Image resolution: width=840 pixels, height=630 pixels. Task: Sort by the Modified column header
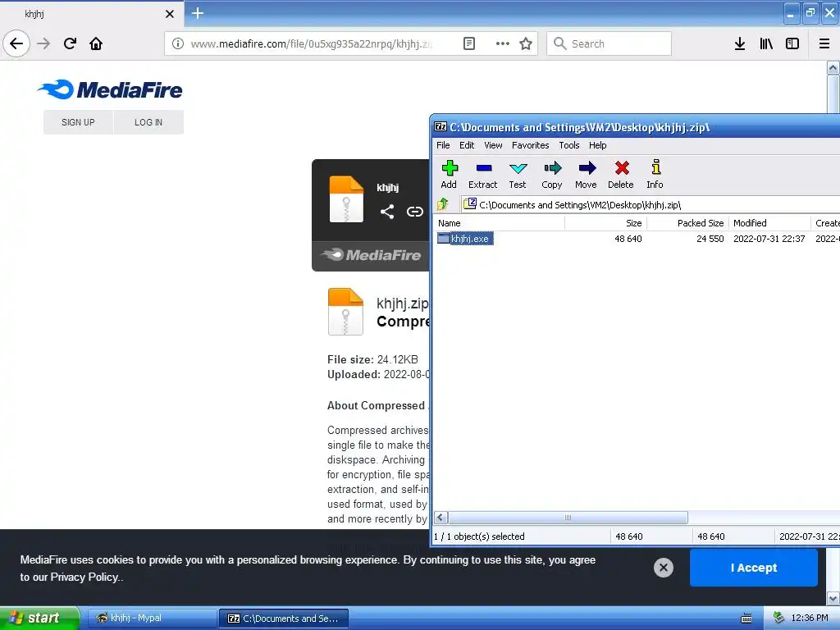[769, 223]
